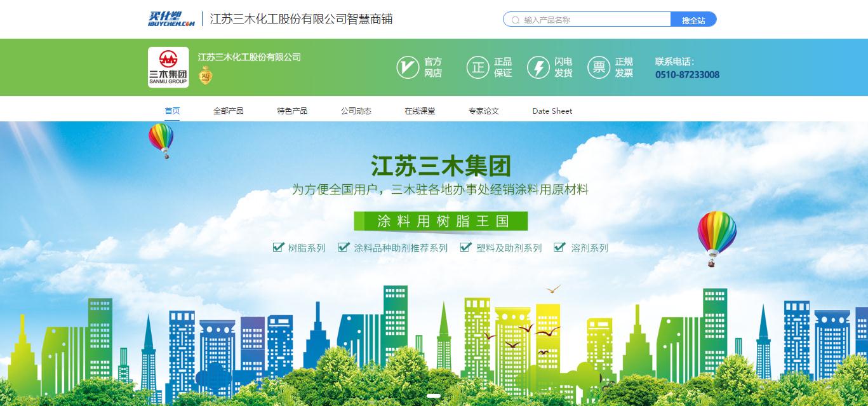This screenshot has width=868, height=406.
Task: Click the 正品保证 label text
Action: [x=503, y=67]
